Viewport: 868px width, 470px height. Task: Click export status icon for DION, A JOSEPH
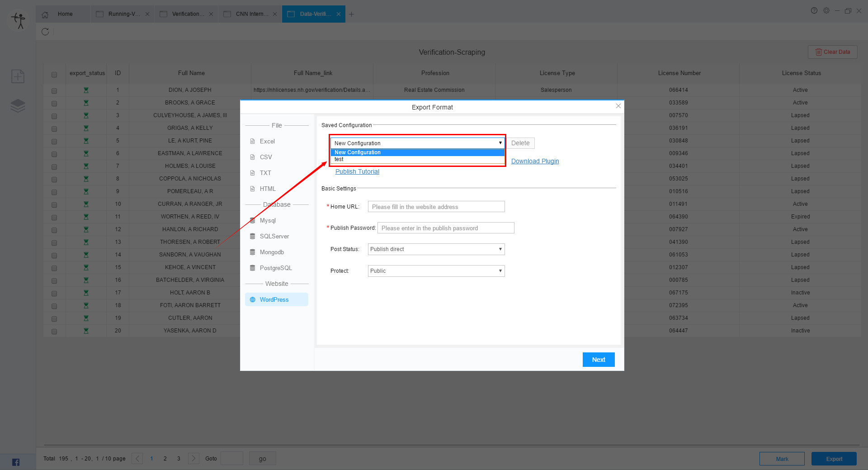[86, 90]
